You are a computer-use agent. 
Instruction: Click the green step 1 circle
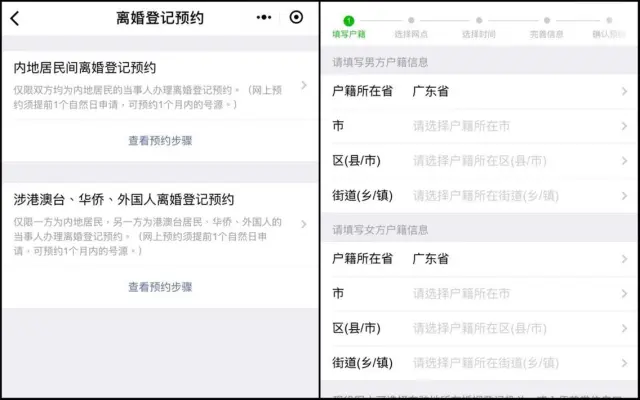(x=349, y=20)
